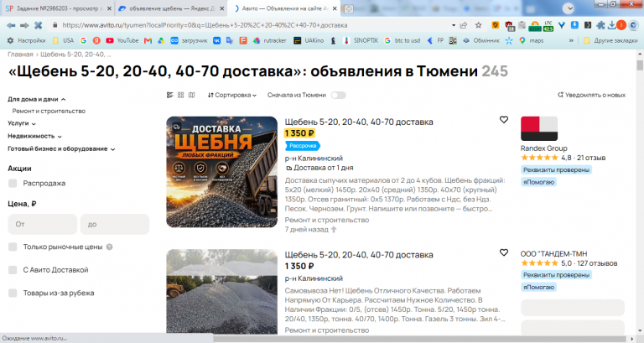The height and width of the screenshot is (343, 644).
Task: Go forward in browser history
Action: pos(24,25)
